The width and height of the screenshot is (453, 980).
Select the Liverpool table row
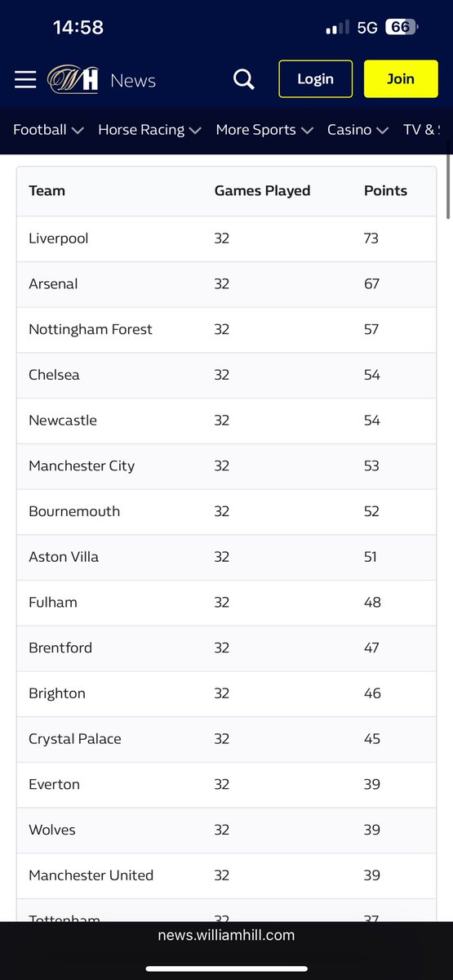[x=226, y=238]
